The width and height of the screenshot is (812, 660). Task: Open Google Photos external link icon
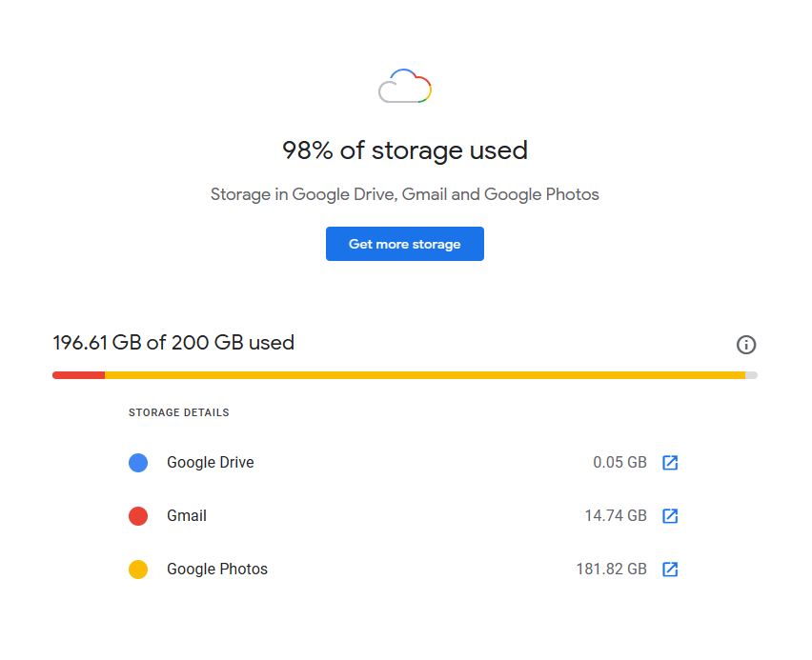pyautogui.click(x=670, y=570)
